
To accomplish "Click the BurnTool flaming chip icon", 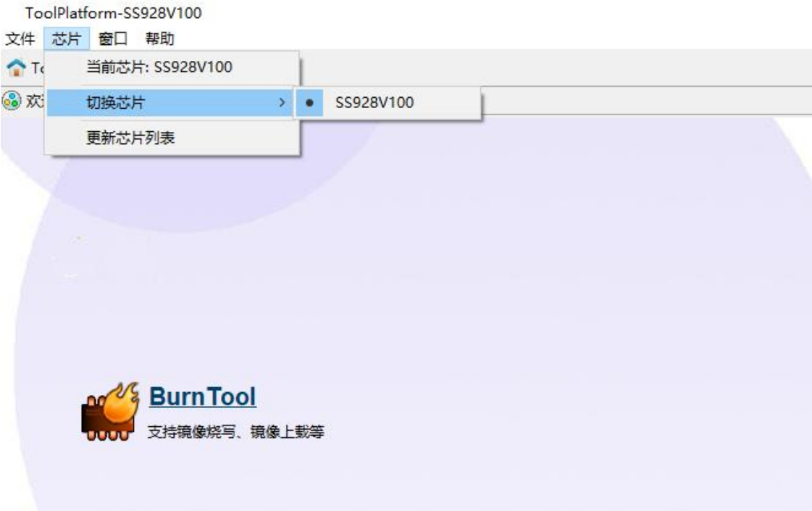I will [110, 412].
